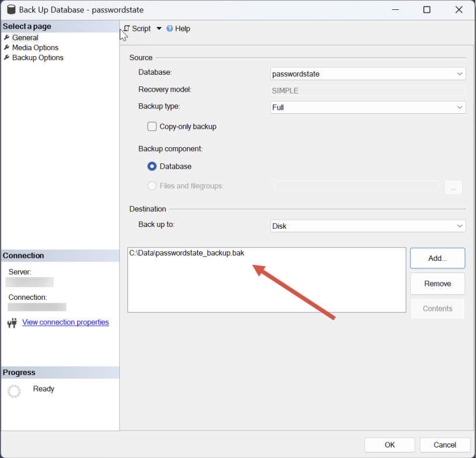The height and width of the screenshot is (458, 476).
Task: Click the blue Help question mark icon
Action: [x=170, y=29]
